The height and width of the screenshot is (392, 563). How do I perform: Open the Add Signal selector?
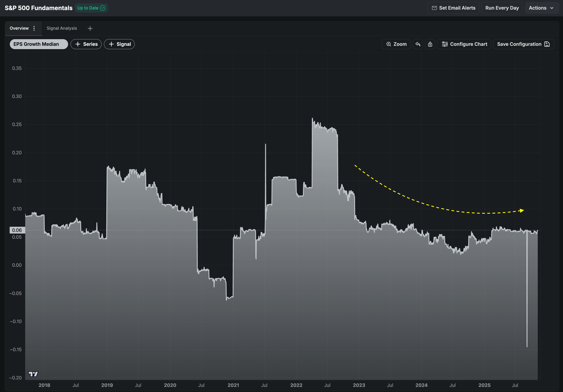pyautogui.click(x=119, y=44)
